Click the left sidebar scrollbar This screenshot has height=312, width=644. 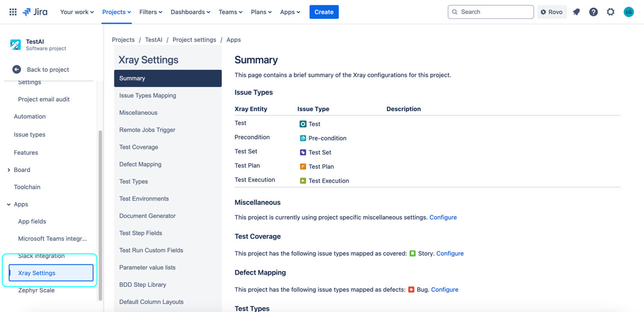pyautogui.click(x=100, y=216)
